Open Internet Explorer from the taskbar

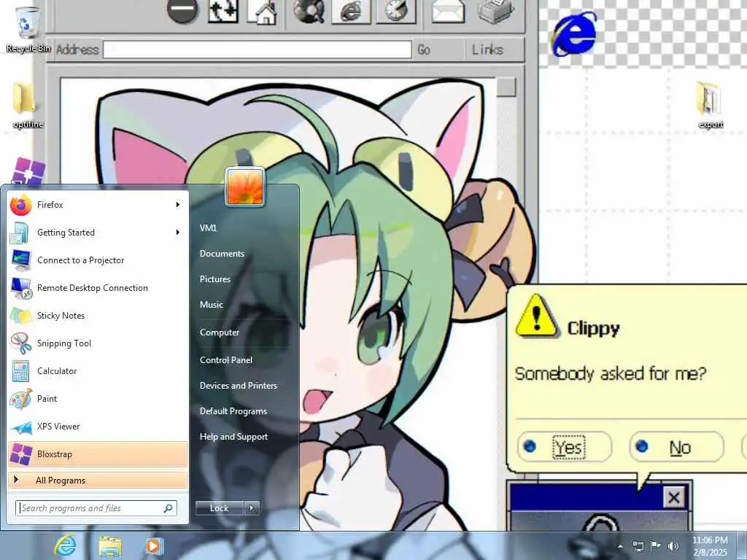tap(65, 545)
